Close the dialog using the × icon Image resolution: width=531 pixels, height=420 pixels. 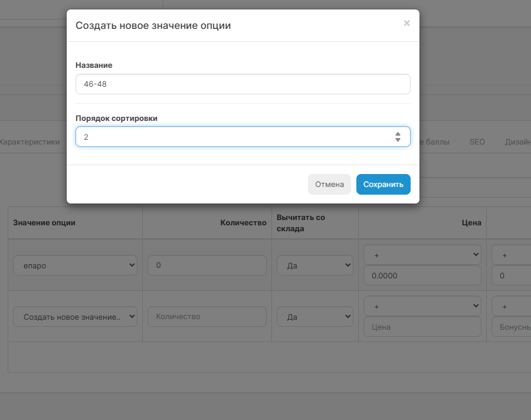pos(407,24)
